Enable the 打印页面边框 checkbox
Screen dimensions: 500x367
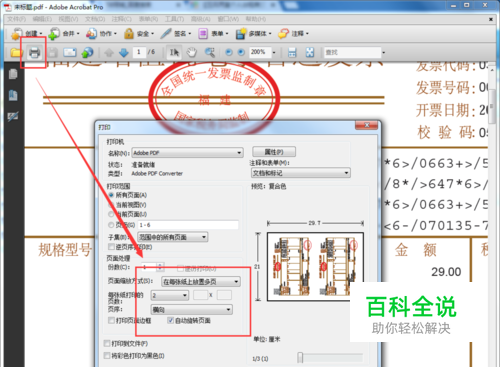point(111,320)
